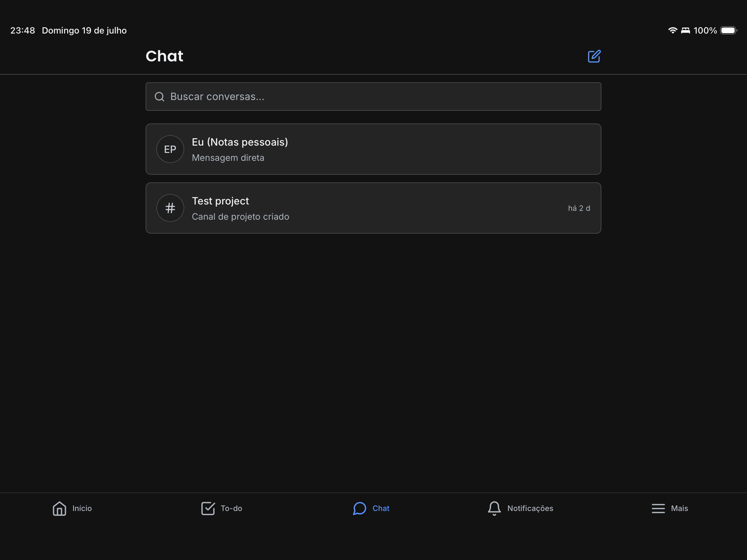
Task: Tap the Chat bubble icon
Action: [x=360, y=508]
